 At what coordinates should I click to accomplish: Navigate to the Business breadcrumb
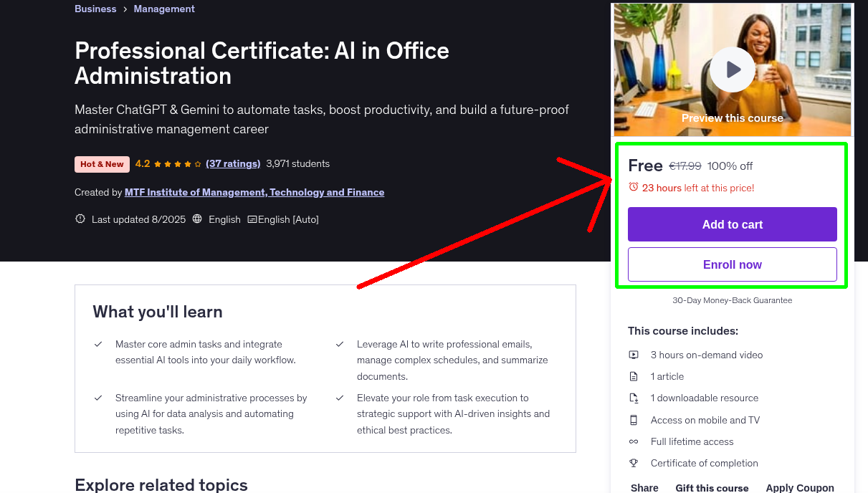(95, 9)
